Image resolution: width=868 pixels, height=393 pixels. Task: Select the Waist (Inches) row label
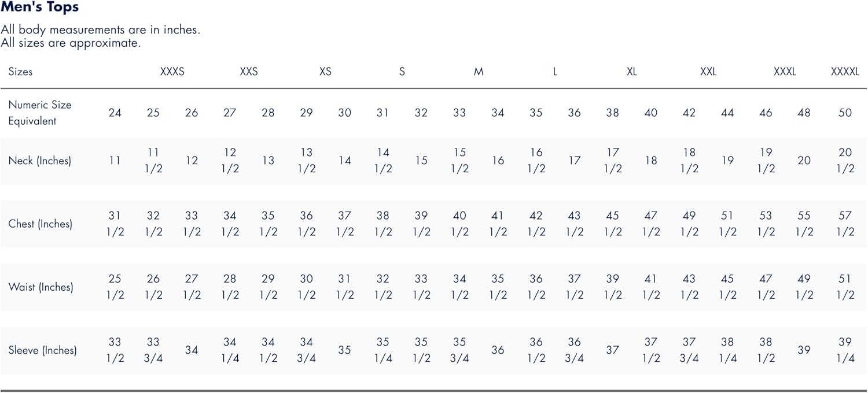[x=41, y=287]
